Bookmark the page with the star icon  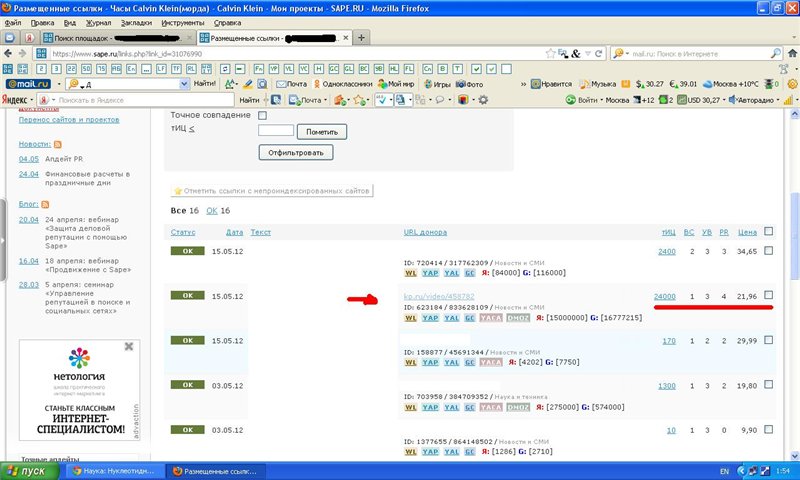(551, 54)
